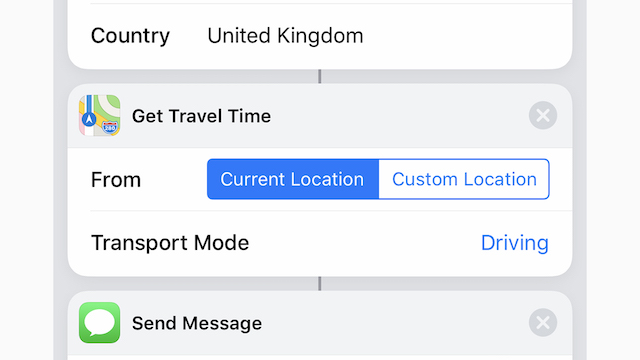
Task: Click the connector line above Get Travel Time
Action: (320, 76)
